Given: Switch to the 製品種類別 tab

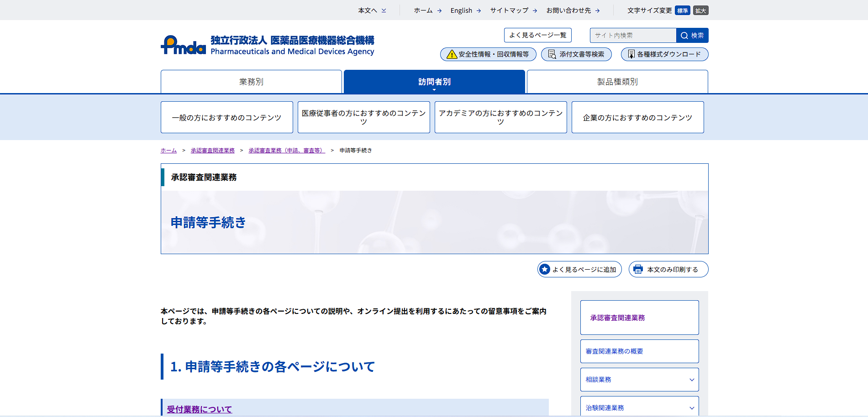Looking at the screenshot, I should (x=617, y=82).
